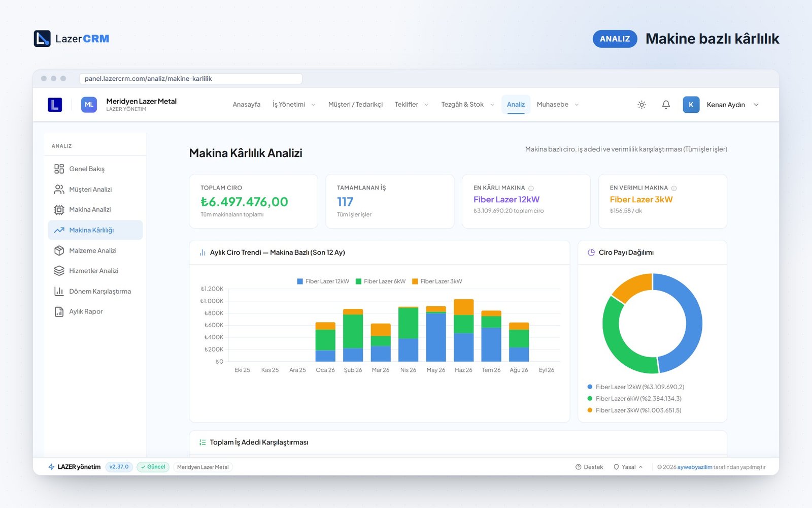This screenshot has width=812, height=508.
Task: Click the v2.37.0 version badge
Action: click(x=119, y=467)
